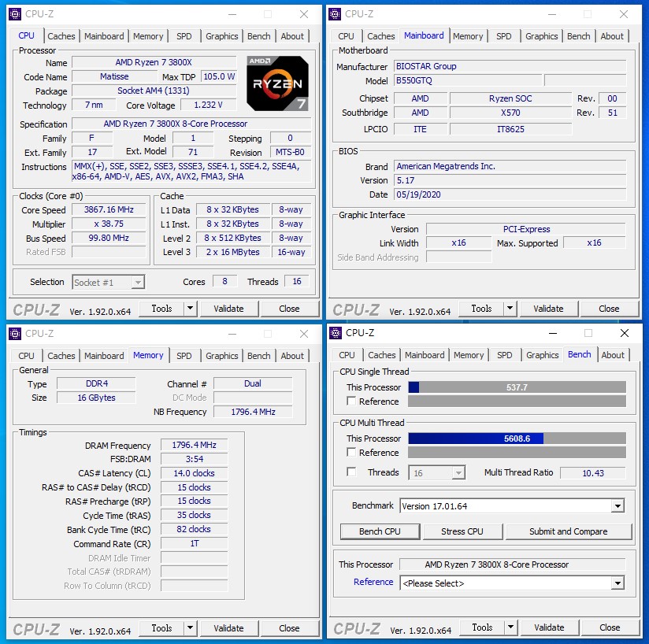
Task: Open Mainboard tab in Memory window
Action: tap(104, 356)
